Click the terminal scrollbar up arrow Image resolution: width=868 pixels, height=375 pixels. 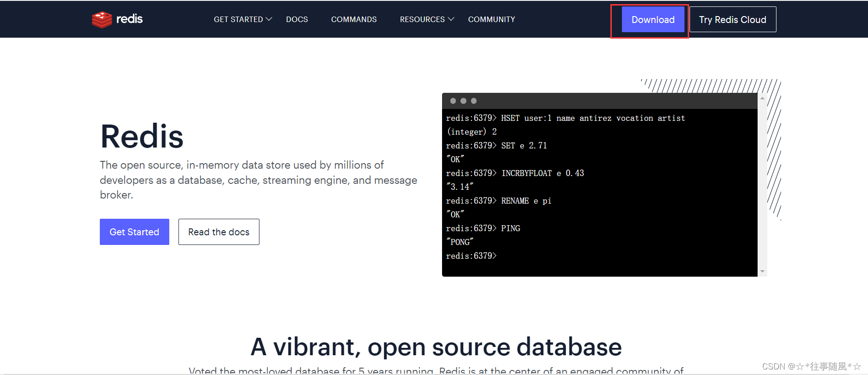coord(762,98)
